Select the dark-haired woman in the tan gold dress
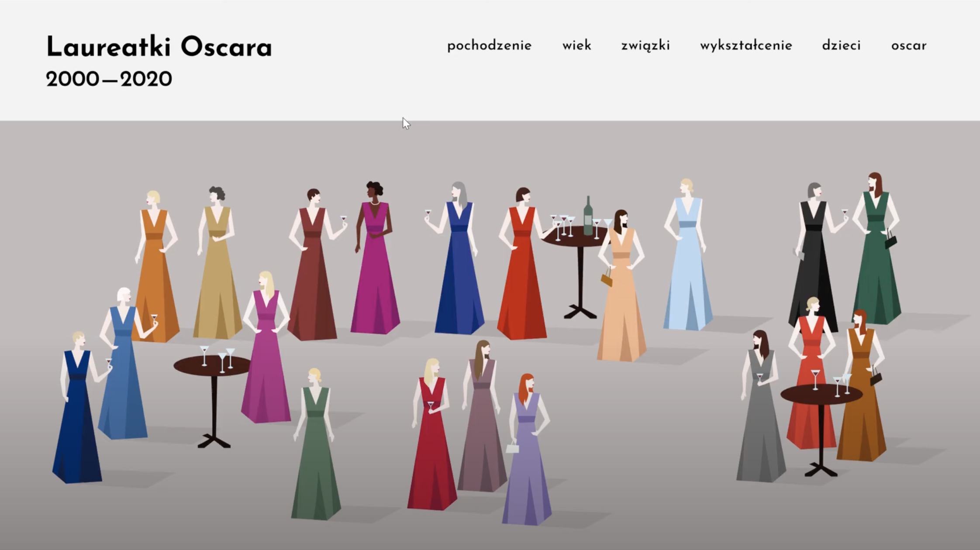This screenshot has width=980, height=550. pyautogui.click(x=217, y=263)
